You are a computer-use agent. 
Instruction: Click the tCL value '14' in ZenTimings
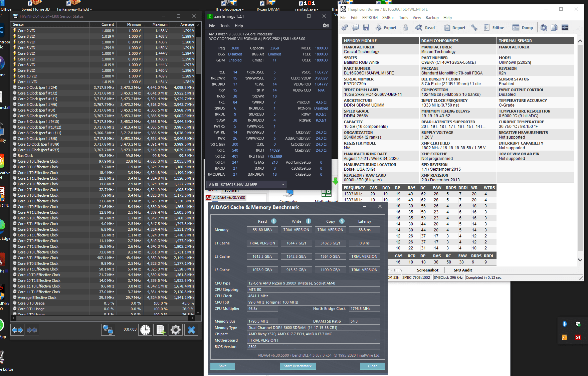[x=235, y=72]
